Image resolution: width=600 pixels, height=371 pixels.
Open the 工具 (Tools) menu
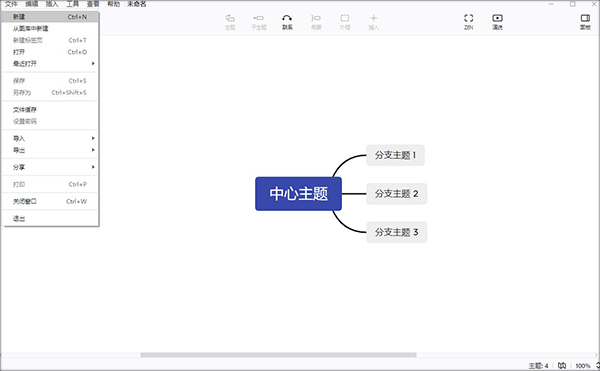point(73,4)
